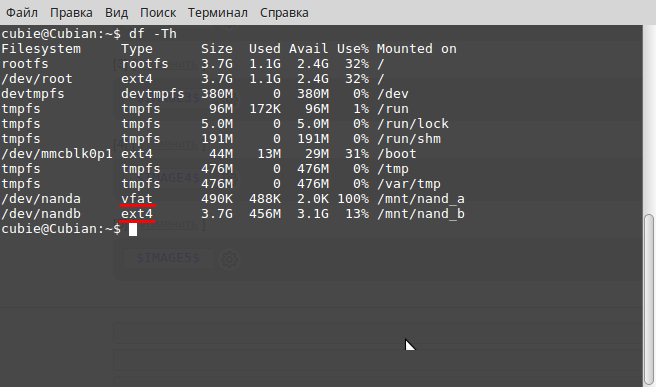Click '490K' size value
The image size is (656, 387).
click(x=217, y=199)
